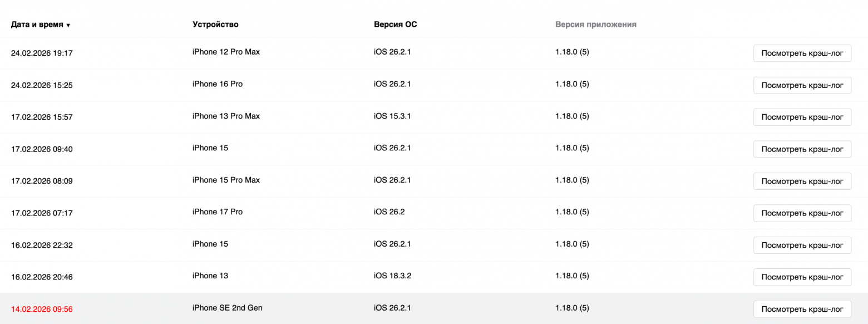Click the Версия ОС column header
Screen dimensions: 868x324
tap(395, 24)
